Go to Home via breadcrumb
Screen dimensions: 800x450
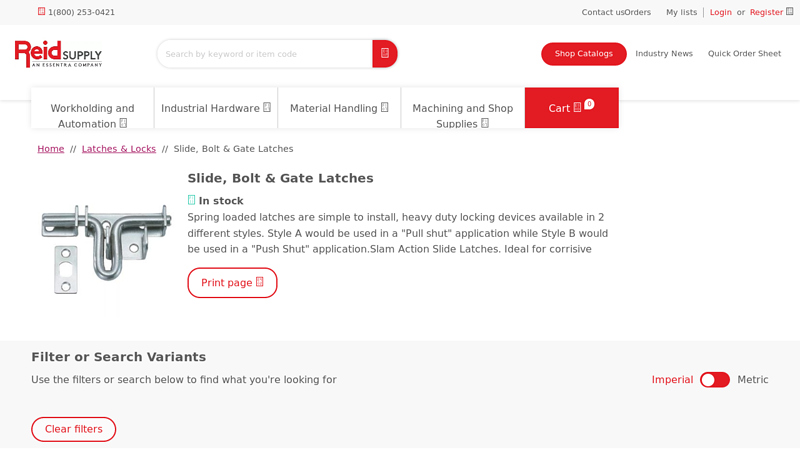point(51,149)
